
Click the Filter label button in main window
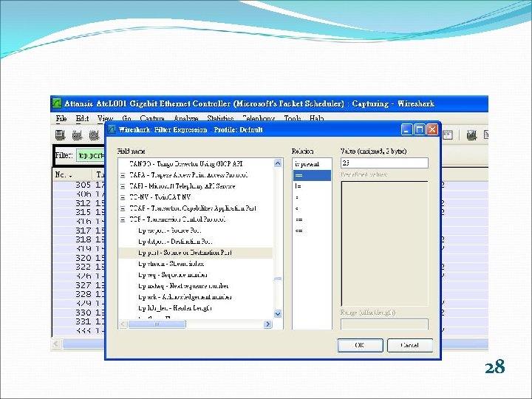(64, 155)
